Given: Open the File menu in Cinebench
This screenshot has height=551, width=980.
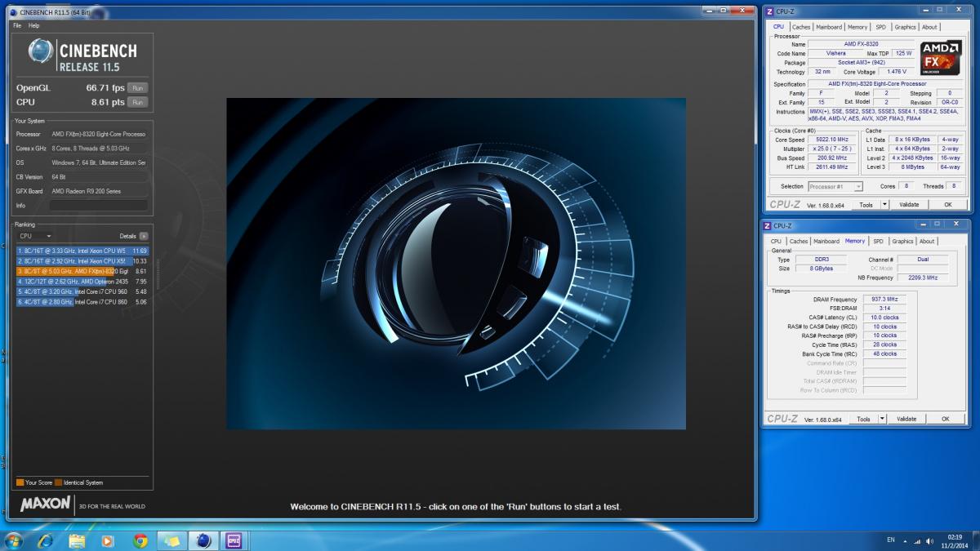Looking at the screenshot, I should (x=17, y=25).
